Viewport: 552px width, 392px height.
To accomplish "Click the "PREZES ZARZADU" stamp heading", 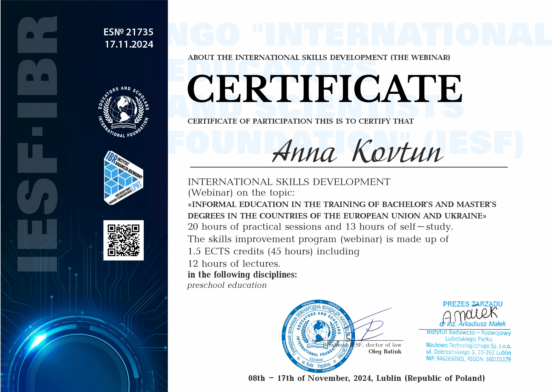I will point(473,304).
